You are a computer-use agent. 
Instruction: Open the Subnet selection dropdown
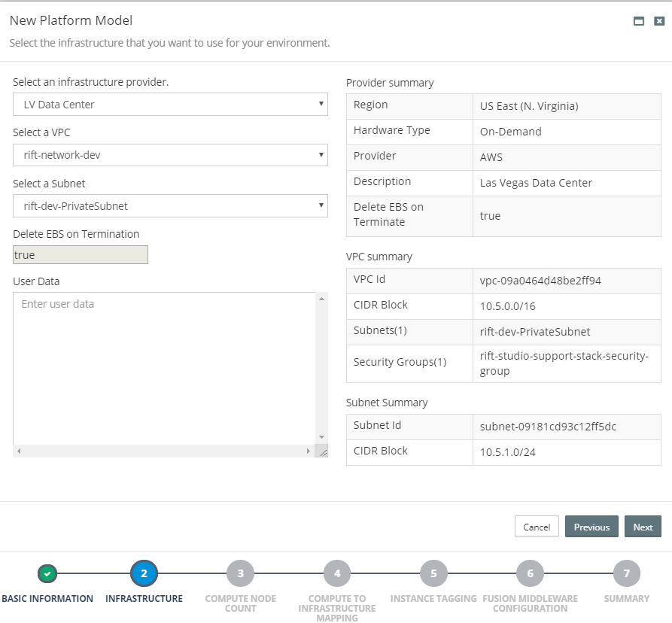[170, 205]
